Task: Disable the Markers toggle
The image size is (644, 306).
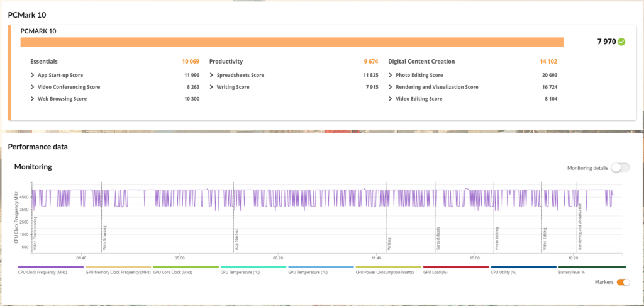Action: pyautogui.click(x=623, y=282)
